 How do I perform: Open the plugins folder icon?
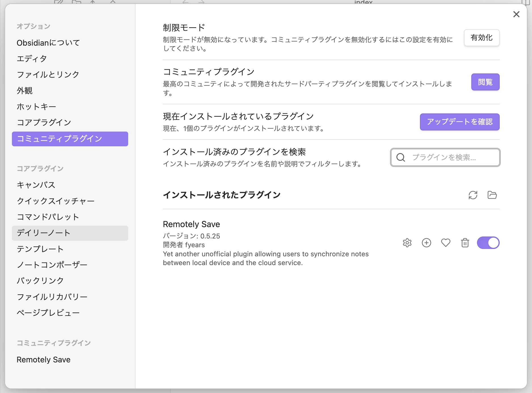click(492, 195)
